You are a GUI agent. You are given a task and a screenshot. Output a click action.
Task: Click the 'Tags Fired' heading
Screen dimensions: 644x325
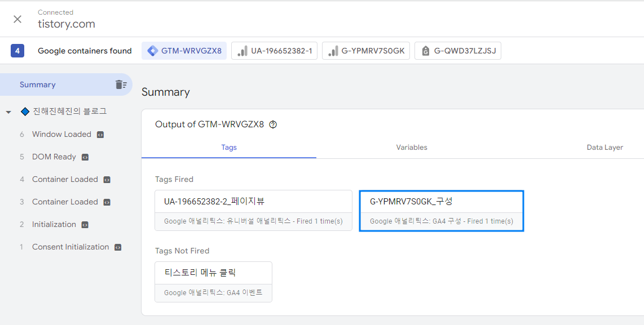(174, 179)
